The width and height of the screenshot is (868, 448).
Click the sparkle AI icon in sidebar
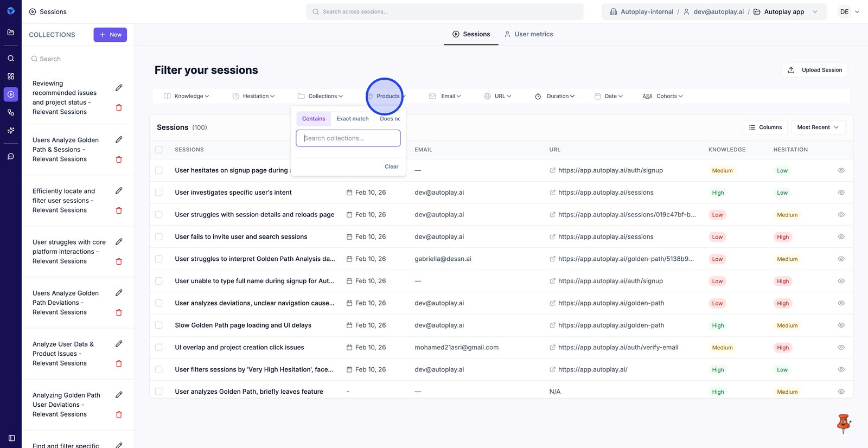click(x=11, y=131)
